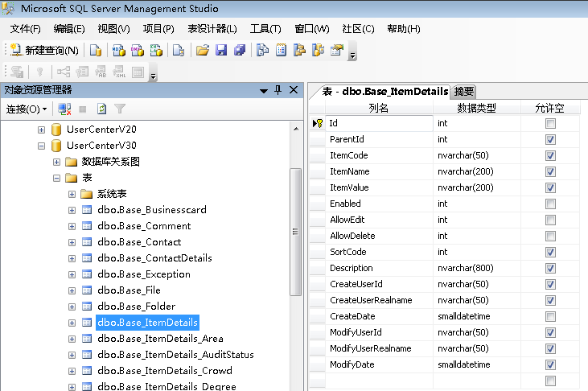This screenshot has width=588, height=391.
Task: Select the dbo.Base_ItemDetails_Area table
Action: [x=160, y=339]
